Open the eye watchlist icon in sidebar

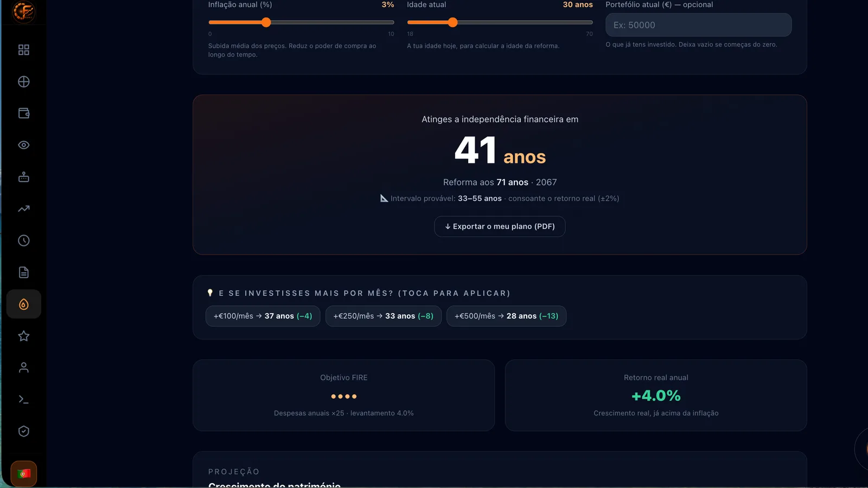(x=24, y=145)
